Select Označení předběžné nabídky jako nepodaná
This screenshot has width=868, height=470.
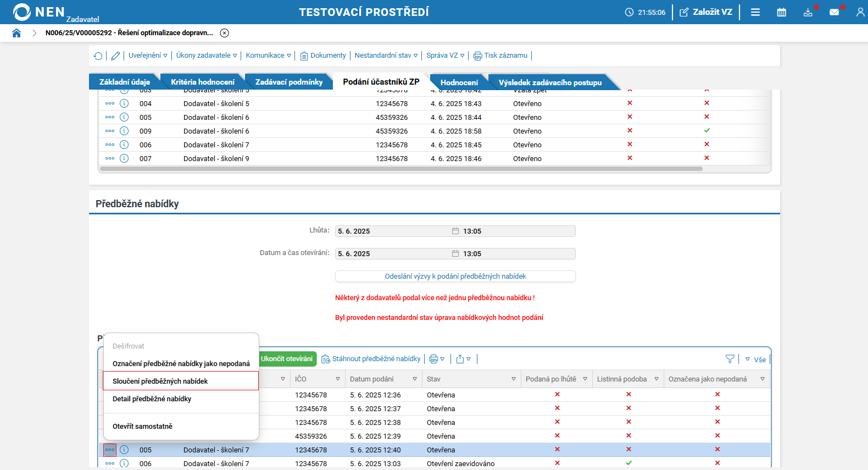coord(181,364)
